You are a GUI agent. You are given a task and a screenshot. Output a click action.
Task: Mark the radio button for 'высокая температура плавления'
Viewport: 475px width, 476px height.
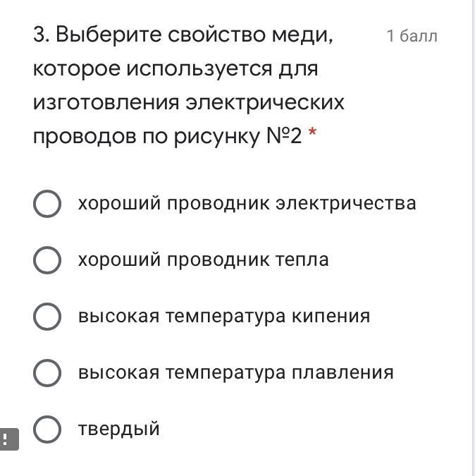47,373
